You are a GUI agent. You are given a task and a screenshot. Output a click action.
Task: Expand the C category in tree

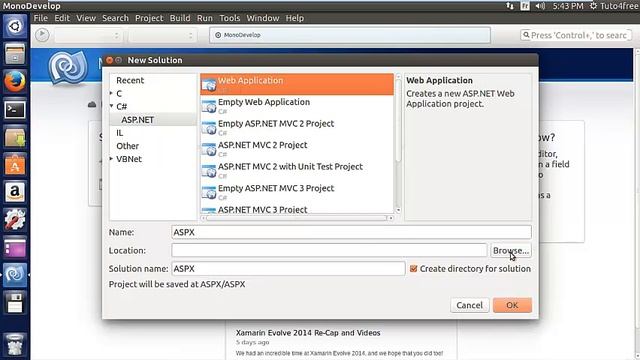111,93
